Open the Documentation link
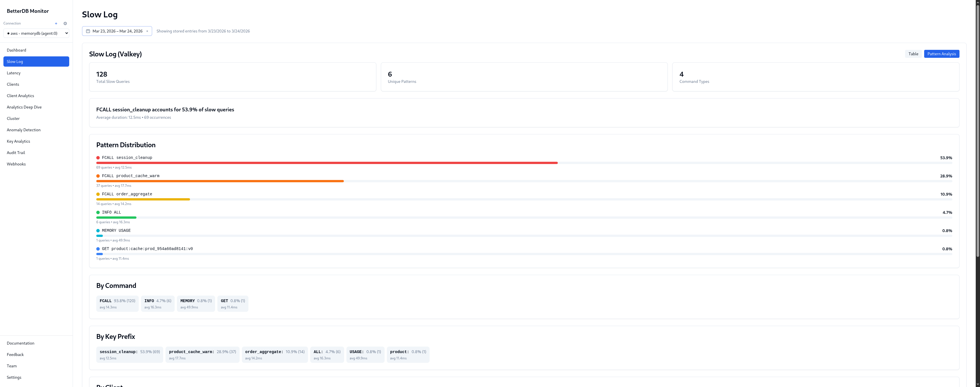This screenshot has width=980, height=387. coord(21,343)
